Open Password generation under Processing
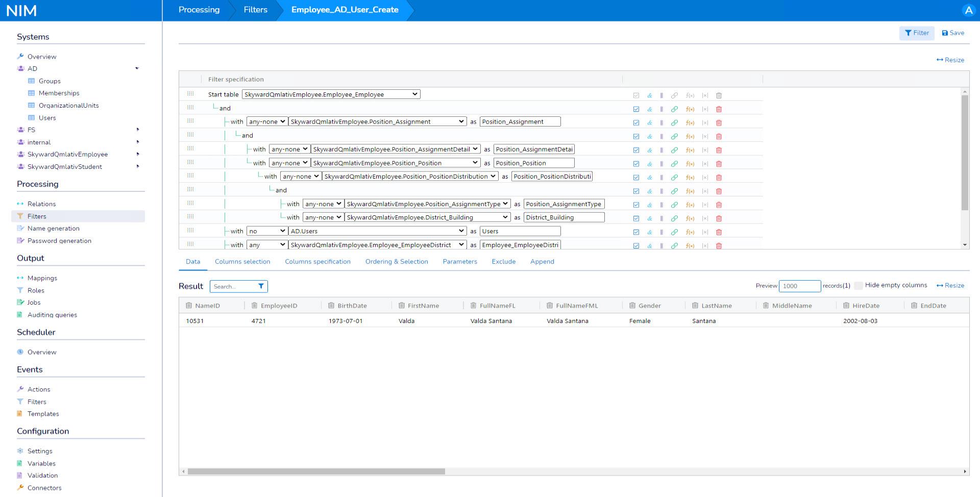 coord(59,240)
